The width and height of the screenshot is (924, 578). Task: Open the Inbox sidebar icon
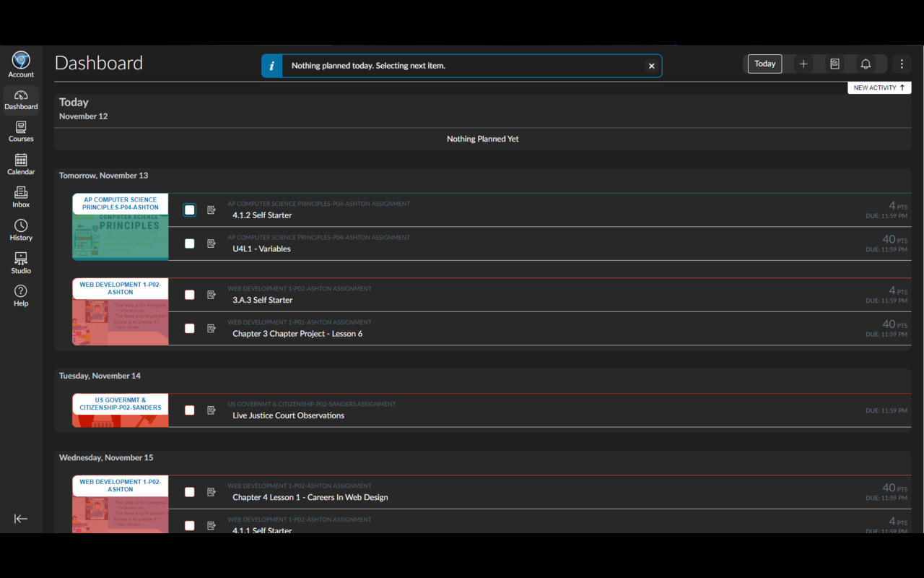click(21, 197)
